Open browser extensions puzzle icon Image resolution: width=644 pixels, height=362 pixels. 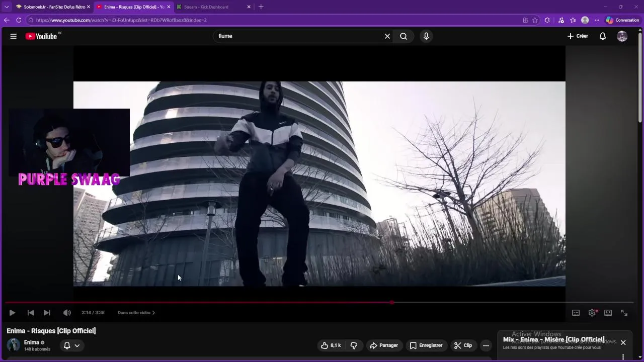click(x=547, y=20)
